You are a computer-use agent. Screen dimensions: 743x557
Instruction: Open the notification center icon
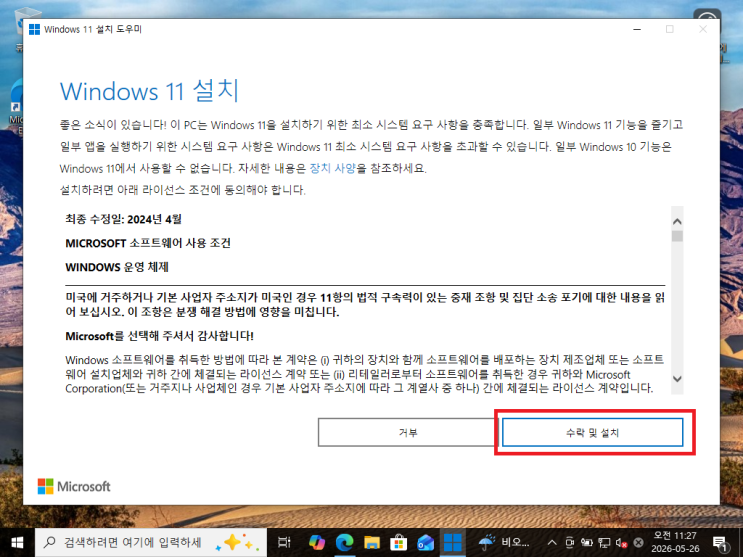point(720,542)
